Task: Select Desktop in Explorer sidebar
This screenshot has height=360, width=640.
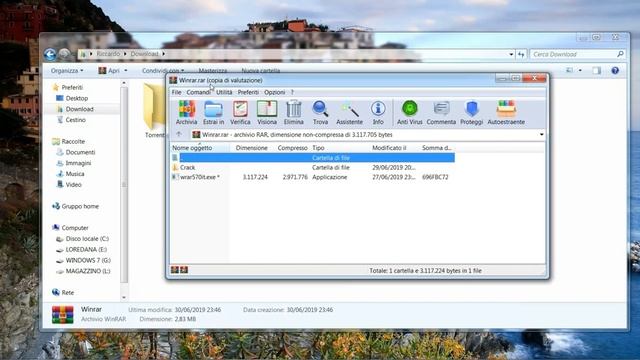Action: 77,98
